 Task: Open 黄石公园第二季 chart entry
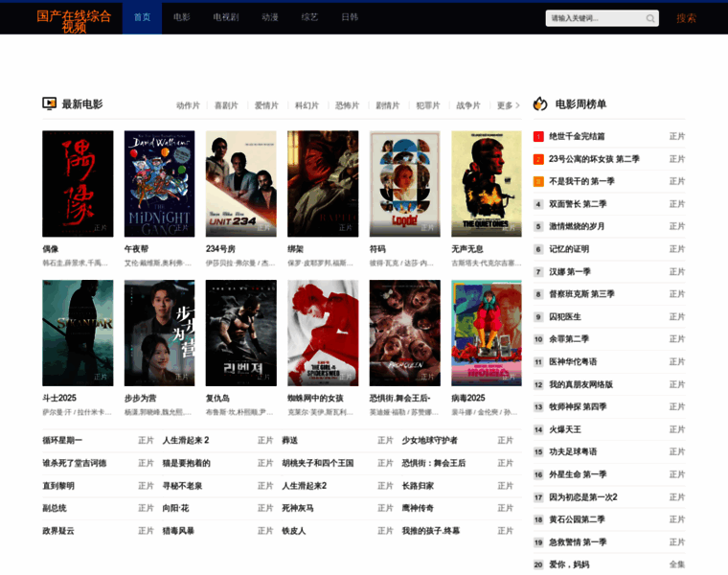(x=577, y=519)
